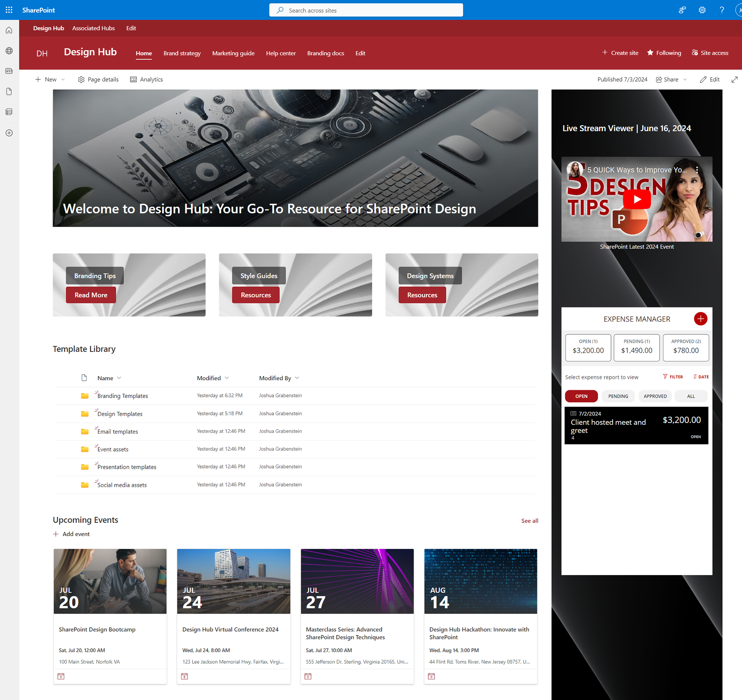
Task: Go to the Home navigation tab
Action: [144, 53]
